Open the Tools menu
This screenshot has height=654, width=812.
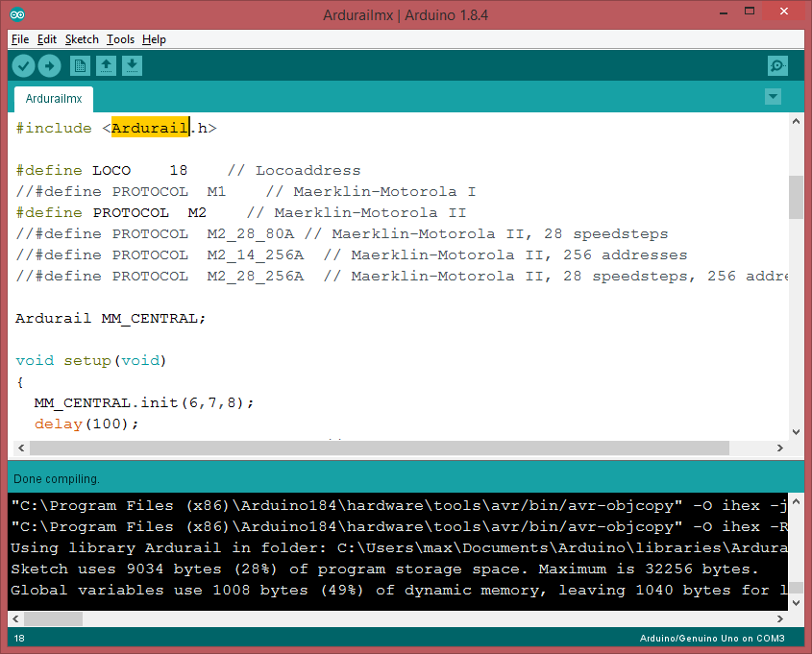120,39
